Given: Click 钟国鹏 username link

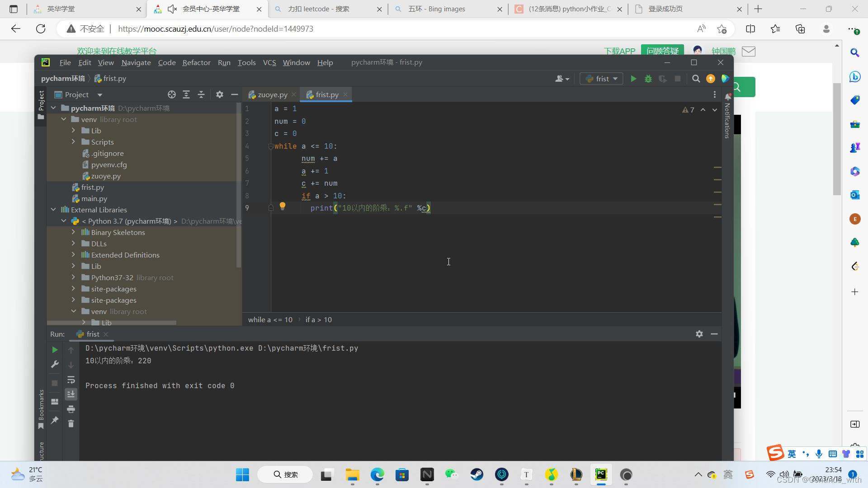Looking at the screenshot, I should point(723,51).
